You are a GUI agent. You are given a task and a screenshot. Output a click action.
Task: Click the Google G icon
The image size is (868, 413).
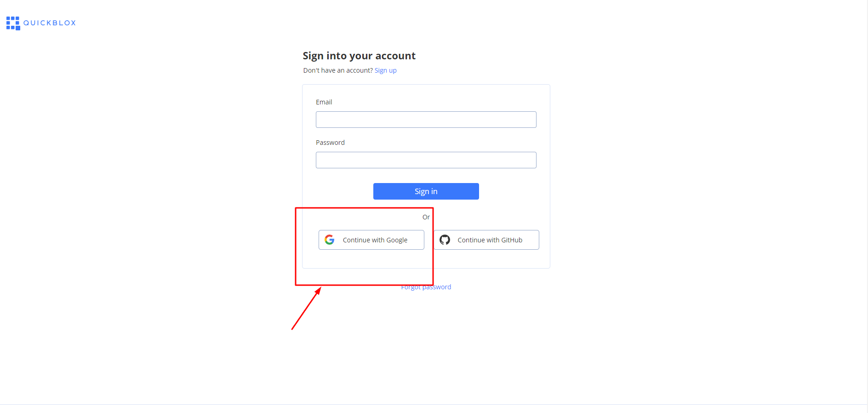pyautogui.click(x=330, y=240)
